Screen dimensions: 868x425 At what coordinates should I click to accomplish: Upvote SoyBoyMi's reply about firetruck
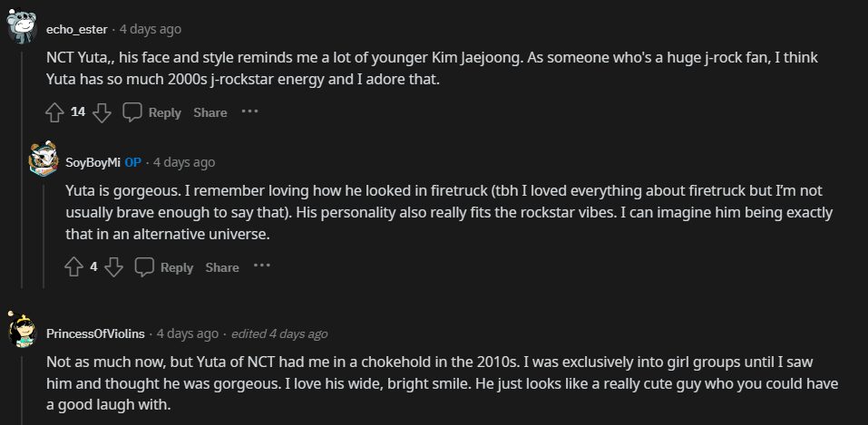click(74, 267)
